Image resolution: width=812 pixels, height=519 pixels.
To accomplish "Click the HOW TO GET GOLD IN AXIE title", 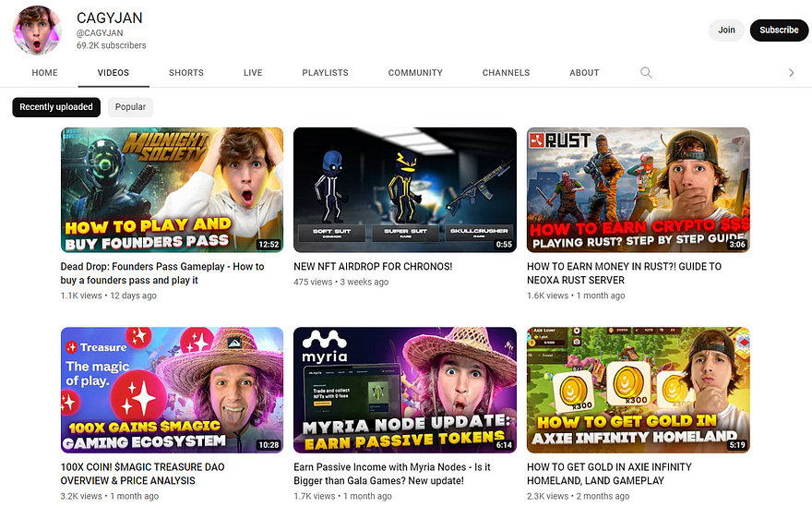I will (x=609, y=474).
